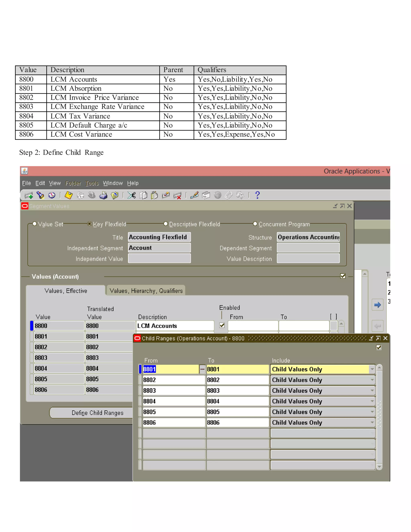
Task: Click the Next Step toolbar icon
Action: (80, 195)
